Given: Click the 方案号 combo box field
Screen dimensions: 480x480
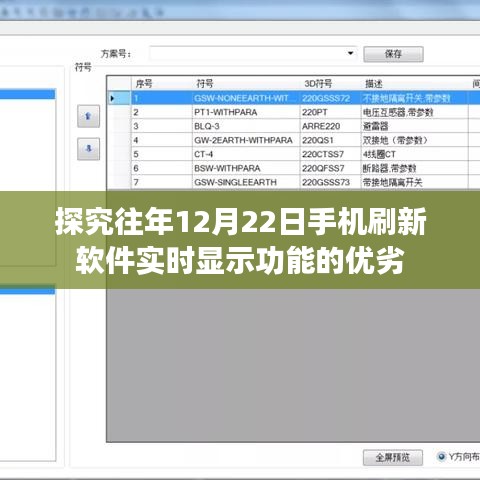Looking at the screenshot, I should [253, 53].
